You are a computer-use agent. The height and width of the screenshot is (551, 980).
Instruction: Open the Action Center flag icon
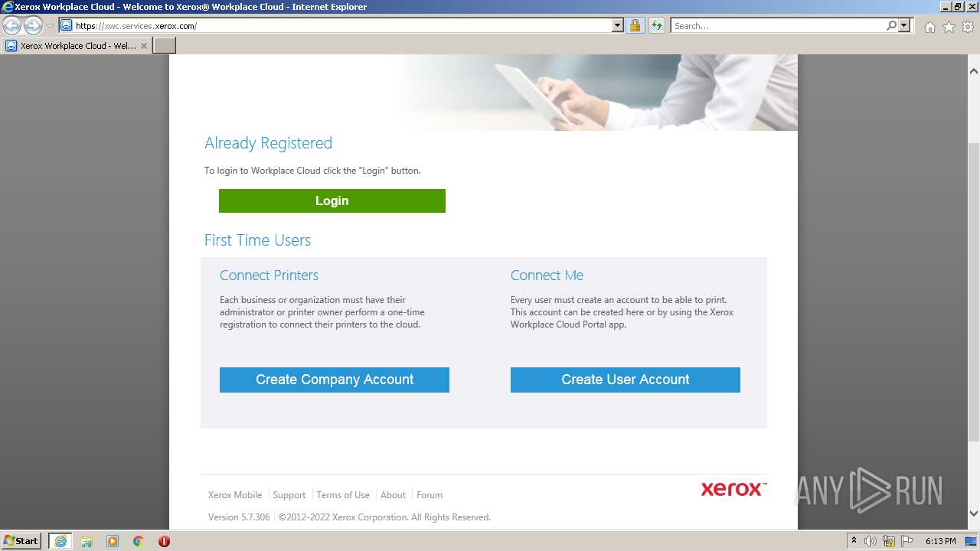tap(907, 541)
